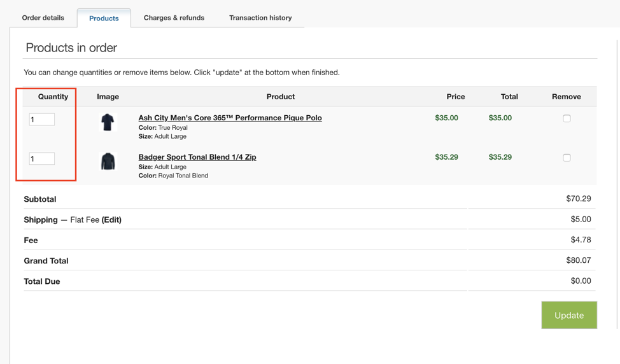Check Remove box for Ash City Polo
The image size is (620, 364).
tap(567, 118)
